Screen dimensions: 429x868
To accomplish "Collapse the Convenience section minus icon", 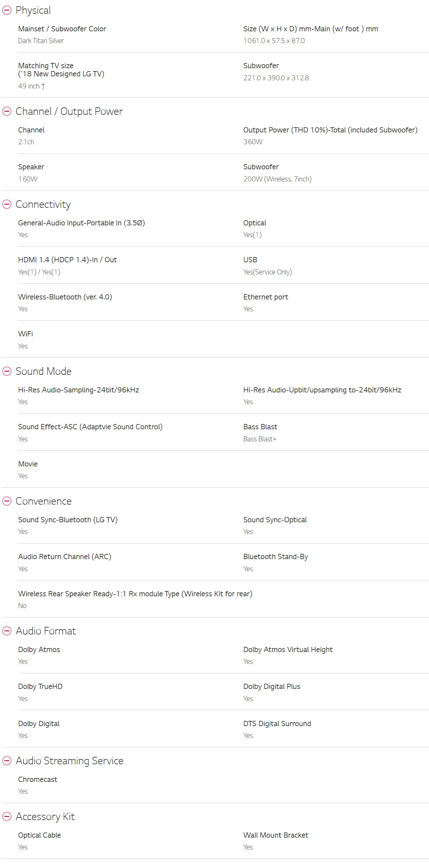I will click(7, 501).
